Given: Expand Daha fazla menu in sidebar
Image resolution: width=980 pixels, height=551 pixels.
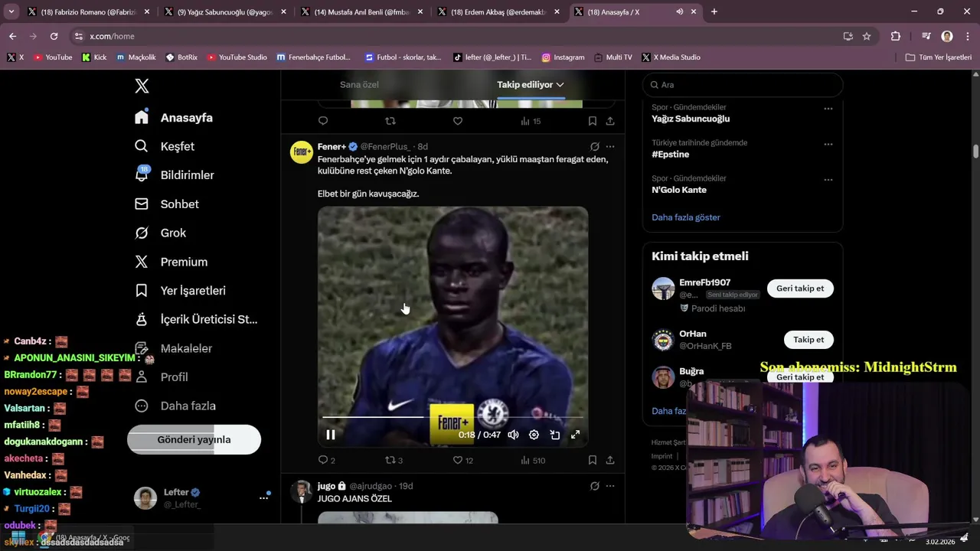Looking at the screenshot, I should (x=175, y=406).
